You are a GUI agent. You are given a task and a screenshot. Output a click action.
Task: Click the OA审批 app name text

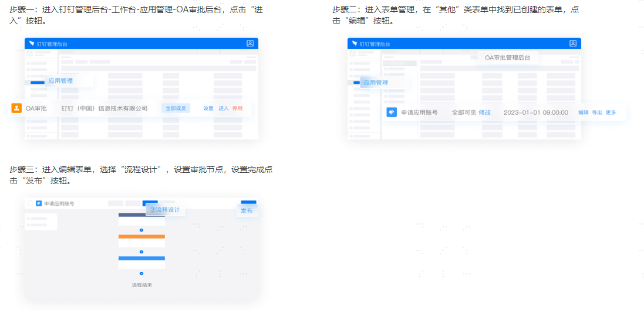[x=36, y=109]
